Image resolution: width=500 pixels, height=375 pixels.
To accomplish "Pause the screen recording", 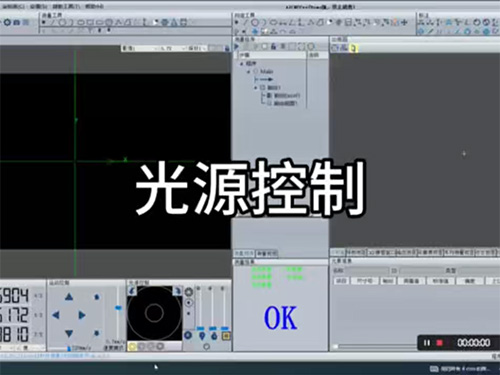I will 427,343.
